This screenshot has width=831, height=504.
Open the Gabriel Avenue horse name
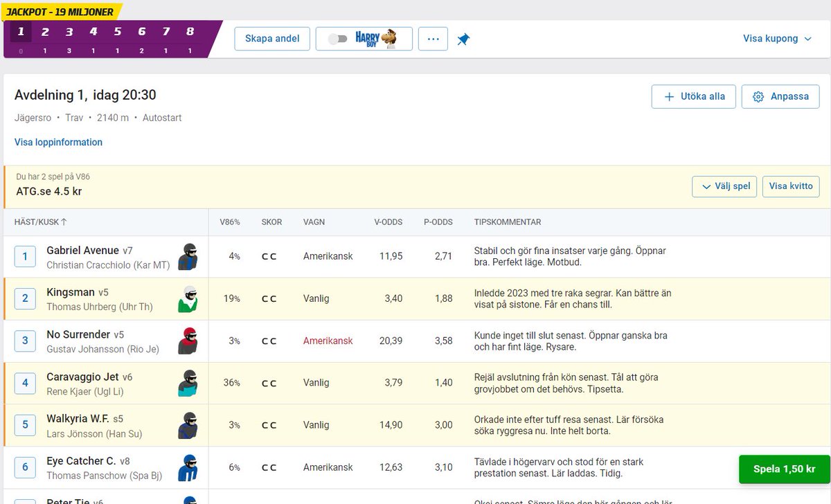tap(82, 250)
